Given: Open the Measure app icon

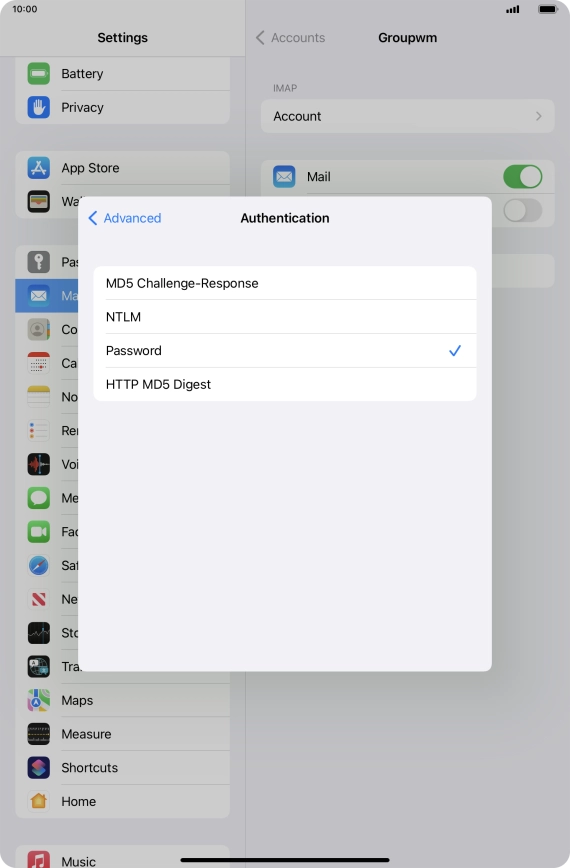Looking at the screenshot, I should pos(39,734).
